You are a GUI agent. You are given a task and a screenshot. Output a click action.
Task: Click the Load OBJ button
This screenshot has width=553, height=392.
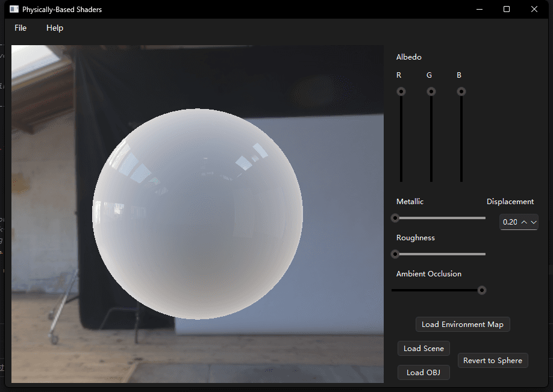pos(423,372)
